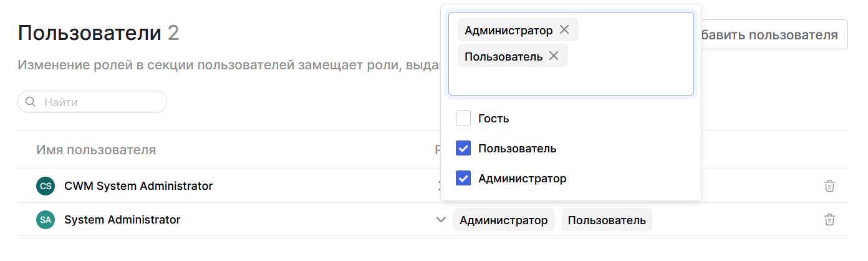Click the search magnifier icon
The height and width of the screenshot is (261, 868).
point(30,102)
